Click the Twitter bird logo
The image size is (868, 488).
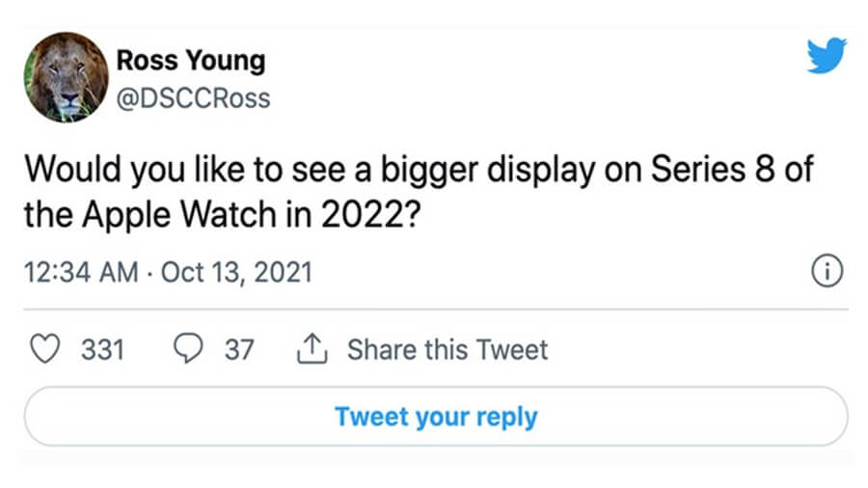pos(827,56)
